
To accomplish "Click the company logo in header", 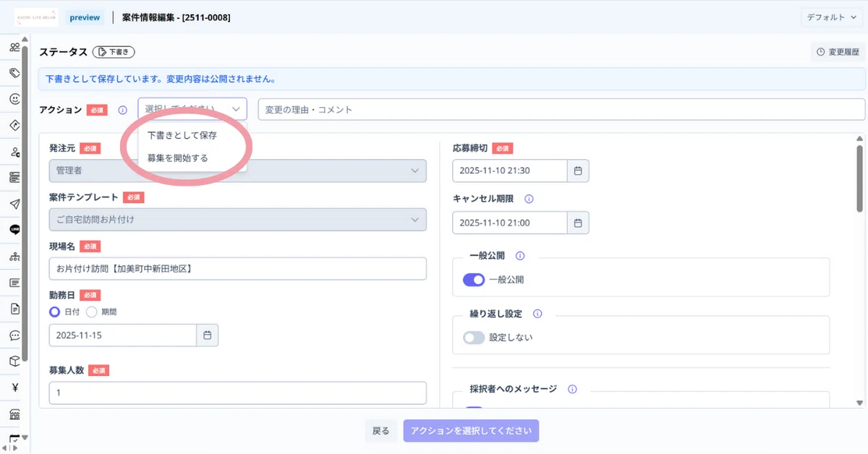I will tap(35, 17).
